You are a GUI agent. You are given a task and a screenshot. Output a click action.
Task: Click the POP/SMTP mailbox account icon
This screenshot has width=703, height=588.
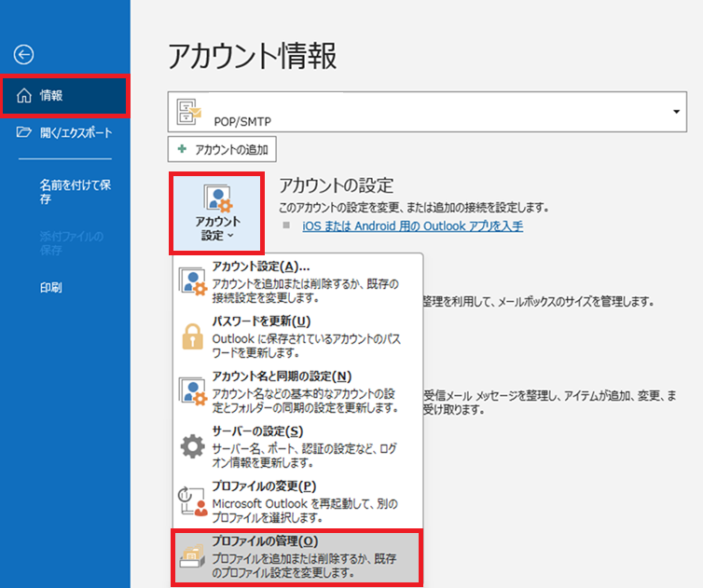(x=190, y=113)
